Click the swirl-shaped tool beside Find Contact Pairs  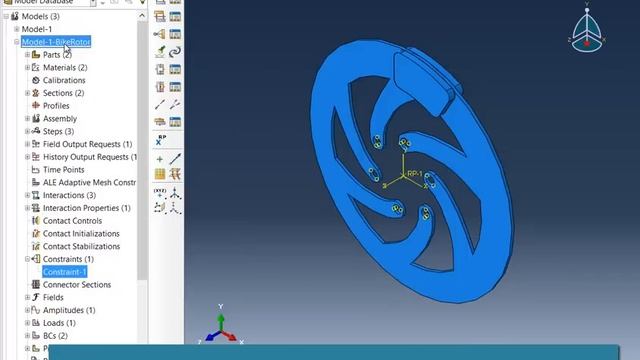pos(175,52)
